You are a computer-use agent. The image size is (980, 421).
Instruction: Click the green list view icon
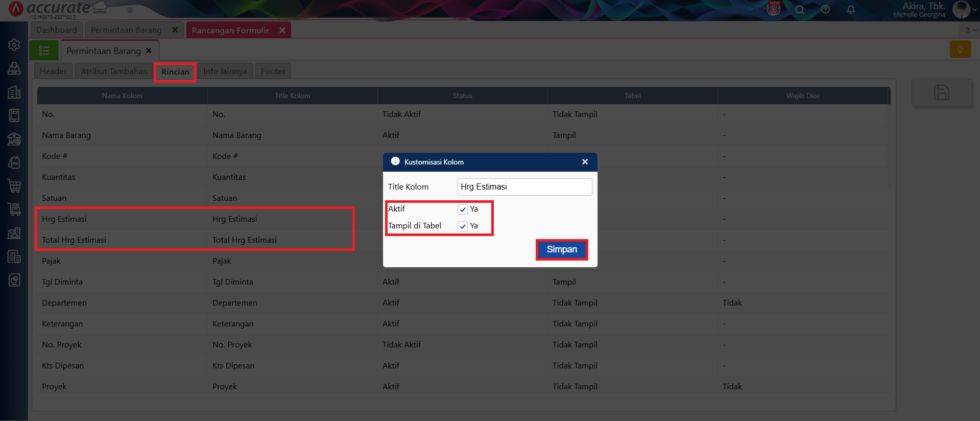[x=44, y=51]
